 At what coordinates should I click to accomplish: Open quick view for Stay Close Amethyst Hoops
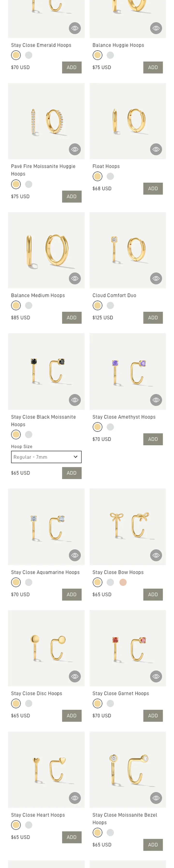156,400
